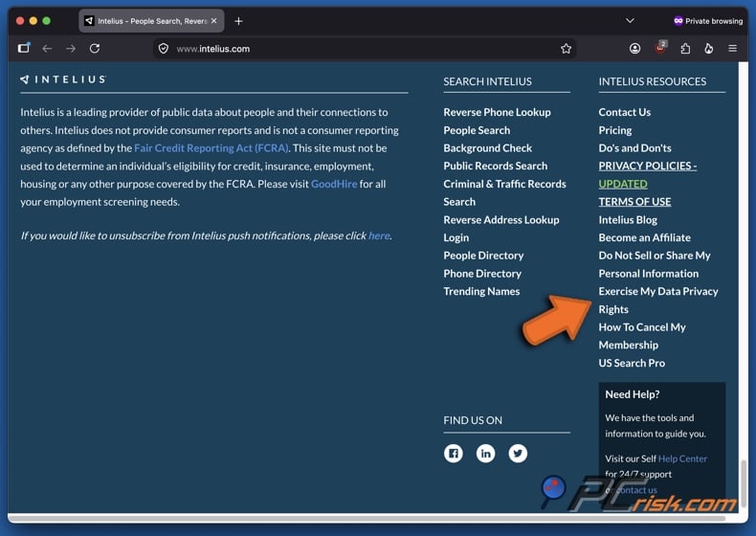
Task: Bookmark this page with the star icon
Action: point(566,48)
